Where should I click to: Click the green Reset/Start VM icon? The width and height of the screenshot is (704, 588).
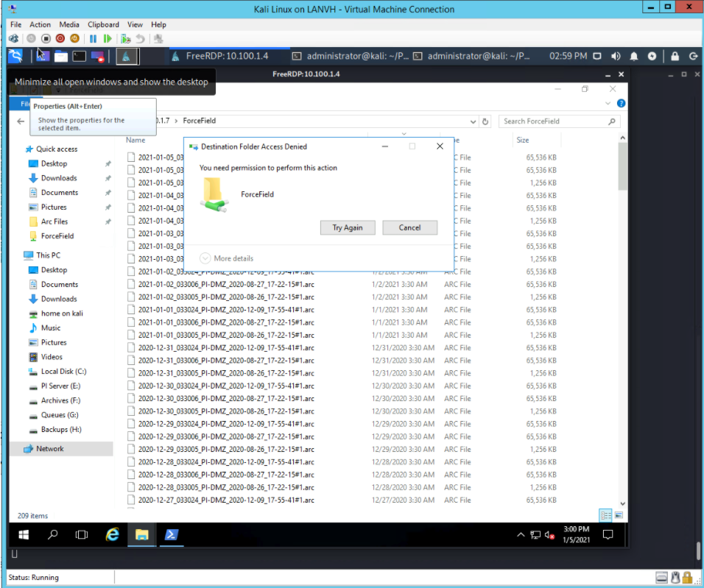[x=108, y=38]
